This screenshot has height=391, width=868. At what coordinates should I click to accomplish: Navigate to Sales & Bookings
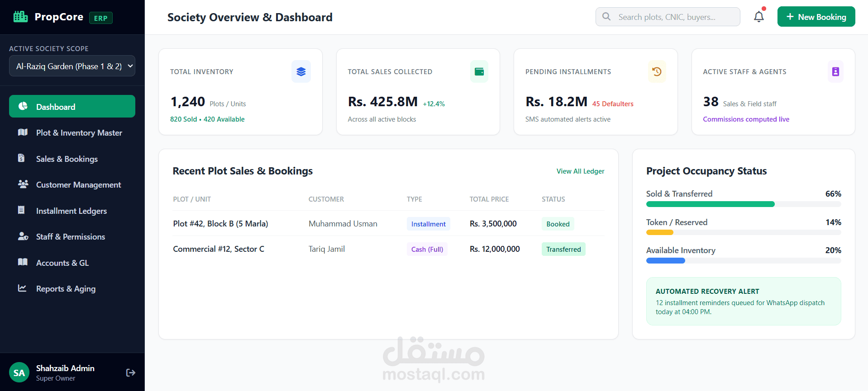point(72,159)
